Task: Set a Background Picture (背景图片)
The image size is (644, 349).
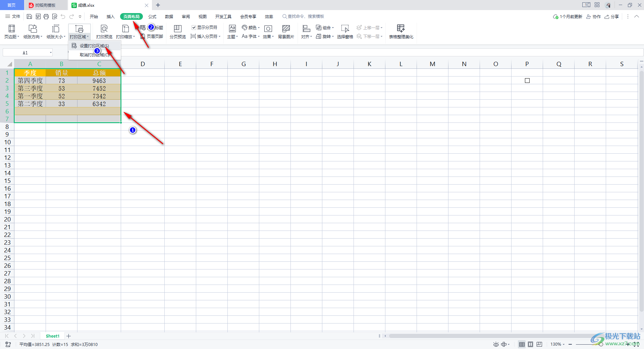Action: point(286,32)
